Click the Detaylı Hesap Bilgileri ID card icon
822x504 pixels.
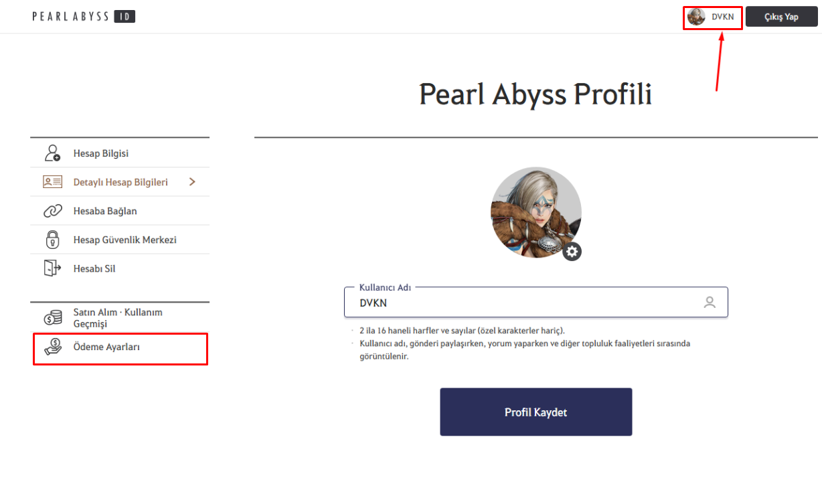(52, 181)
